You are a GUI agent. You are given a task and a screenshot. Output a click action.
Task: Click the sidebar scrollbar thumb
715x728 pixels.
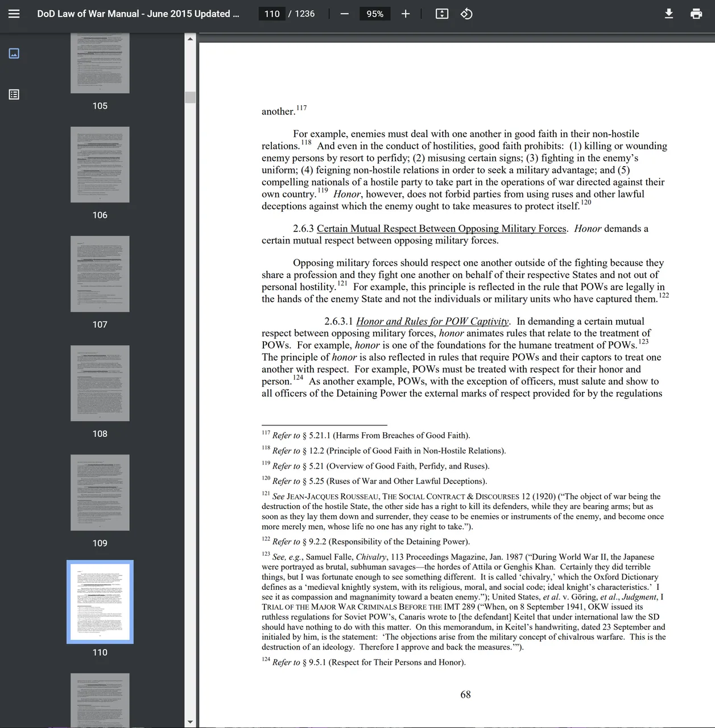click(190, 97)
